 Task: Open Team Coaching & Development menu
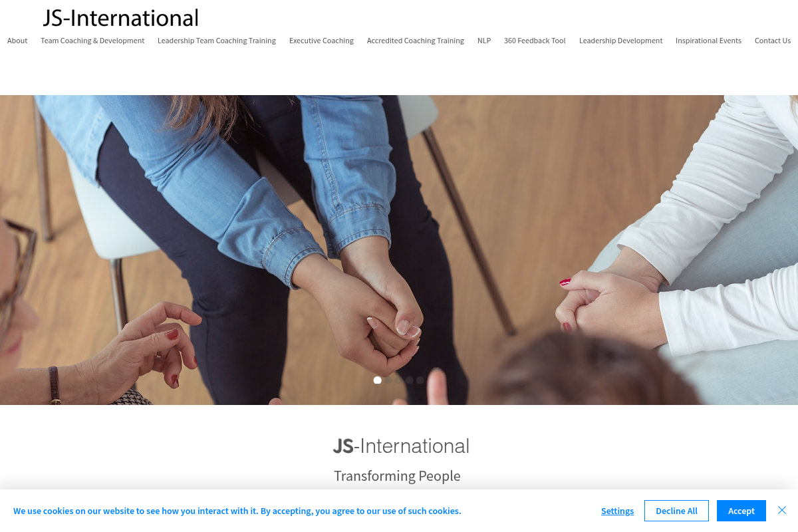92,41
